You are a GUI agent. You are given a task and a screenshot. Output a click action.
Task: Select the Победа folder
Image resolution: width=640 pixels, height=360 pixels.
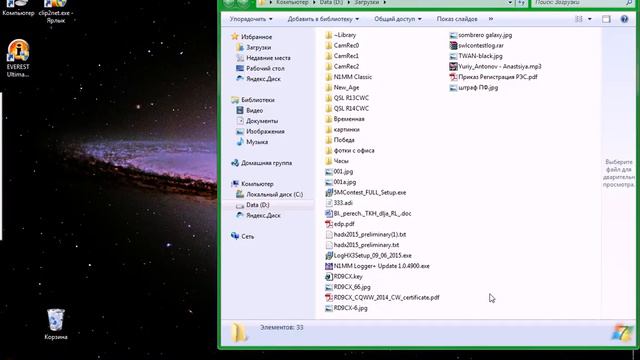point(340,140)
